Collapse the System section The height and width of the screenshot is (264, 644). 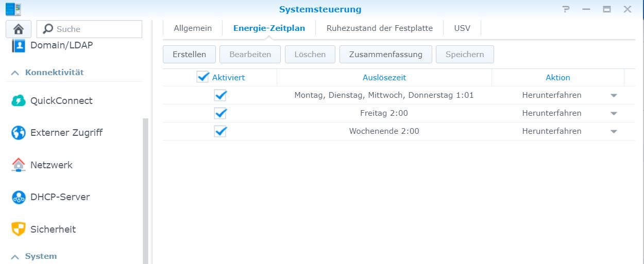pyautogui.click(x=15, y=256)
